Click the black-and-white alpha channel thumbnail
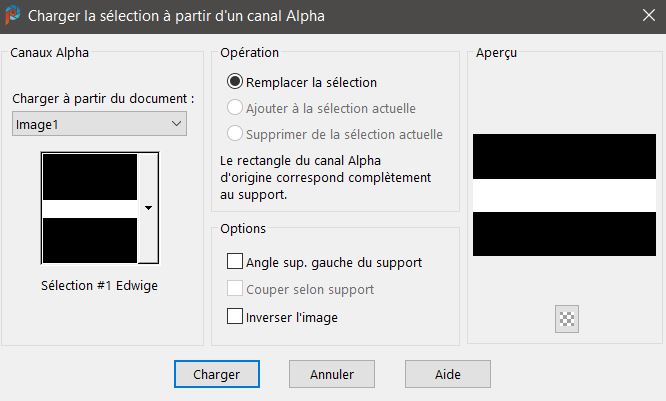Image resolution: width=666 pixels, height=401 pixels. (x=90, y=208)
